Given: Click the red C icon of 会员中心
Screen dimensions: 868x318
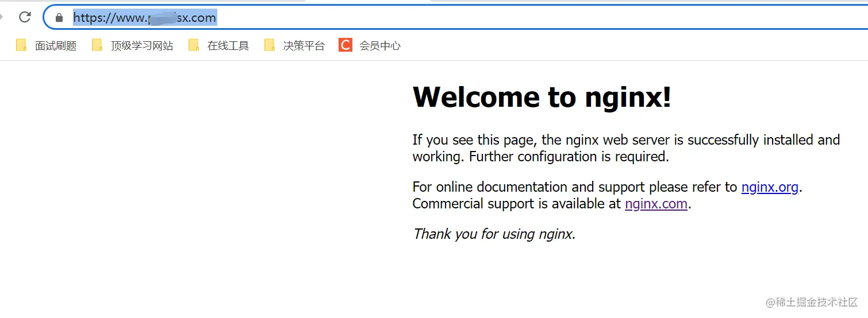Looking at the screenshot, I should (x=345, y=45).
